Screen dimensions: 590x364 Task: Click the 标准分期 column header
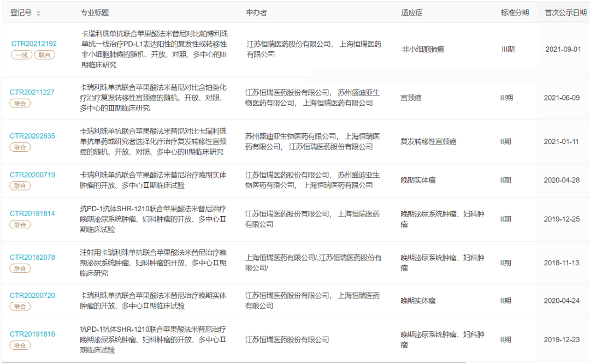(515, 13)
